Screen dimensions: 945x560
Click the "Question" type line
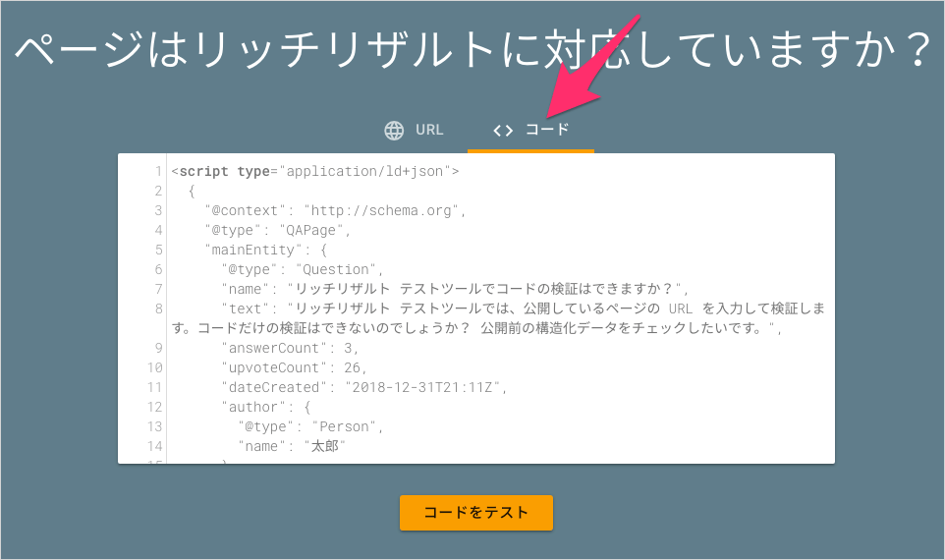(x=303, y=269)
